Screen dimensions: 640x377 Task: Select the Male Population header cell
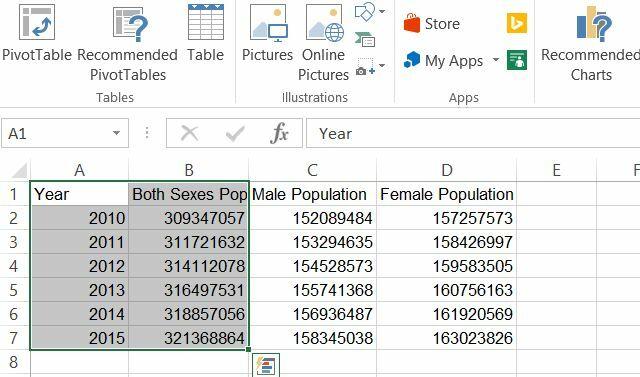(312, 194)
